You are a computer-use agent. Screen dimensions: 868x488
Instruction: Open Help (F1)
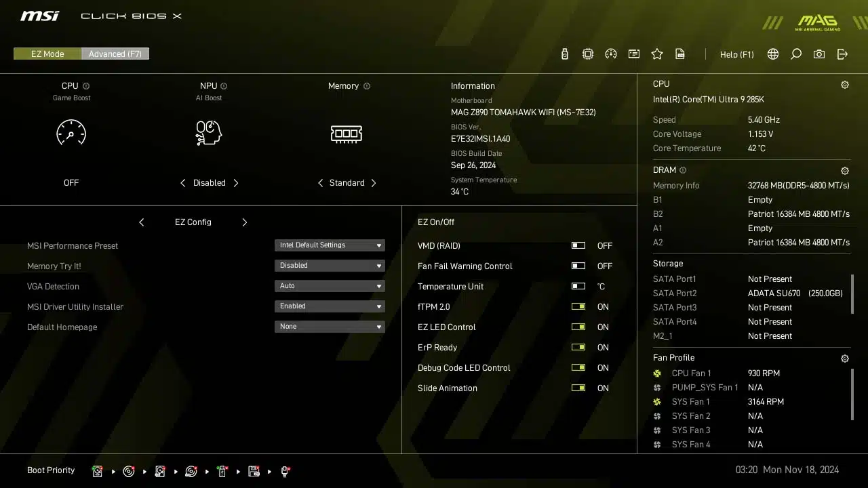737,54
